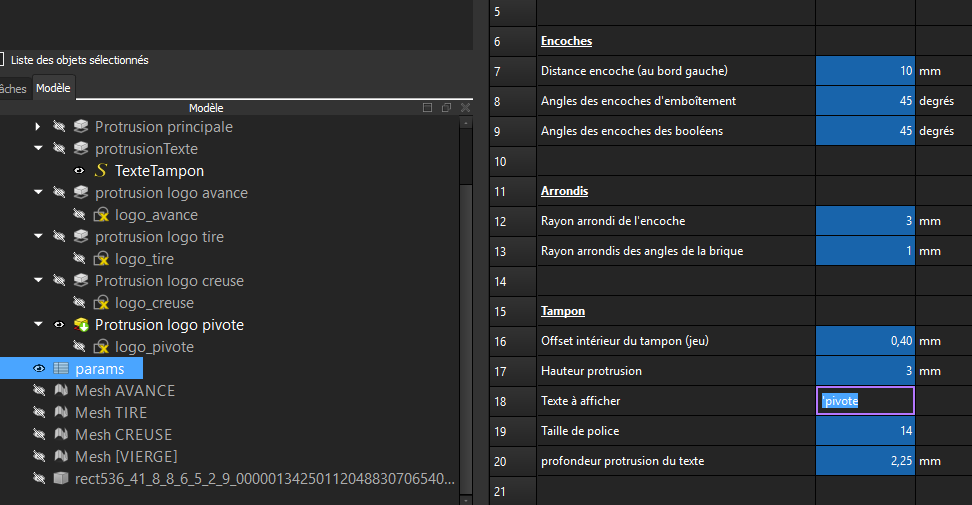Collapse Protrusion logo creuse node
972x505 pixels.
tap(38, 281)
